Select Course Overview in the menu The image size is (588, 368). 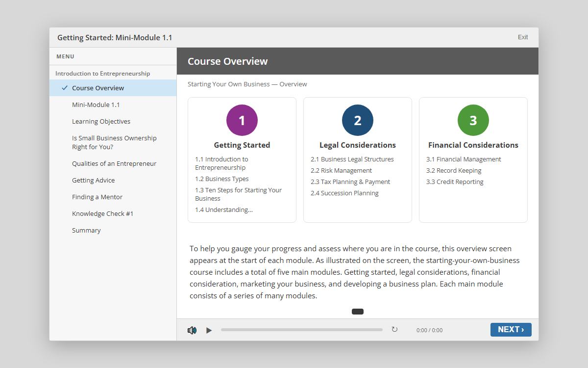pos(113,88)
